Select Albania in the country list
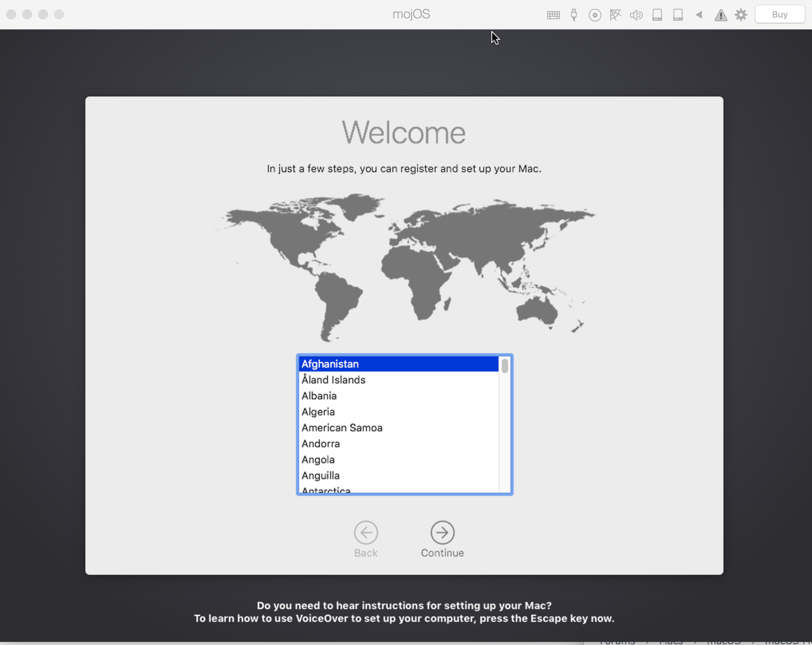 (319, 396)
